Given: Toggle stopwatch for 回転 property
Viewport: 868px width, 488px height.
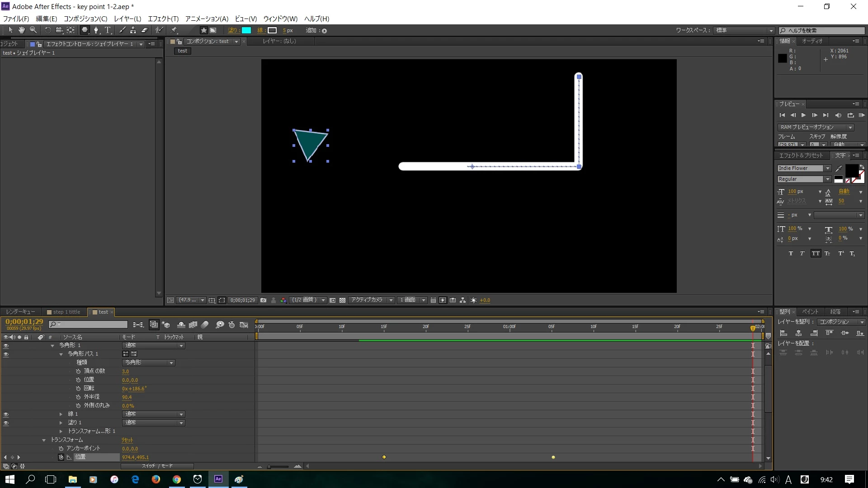Looking at the screenshot, I should [x=78, y=389].
